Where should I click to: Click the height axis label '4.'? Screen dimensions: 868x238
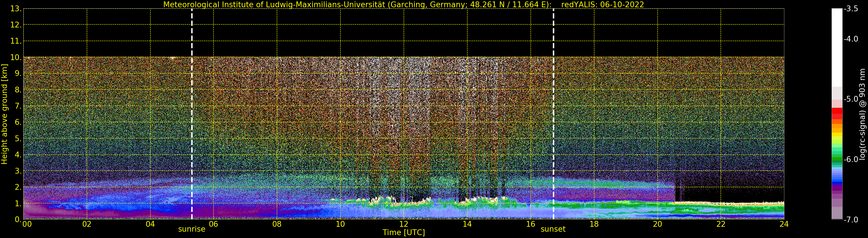18,155
